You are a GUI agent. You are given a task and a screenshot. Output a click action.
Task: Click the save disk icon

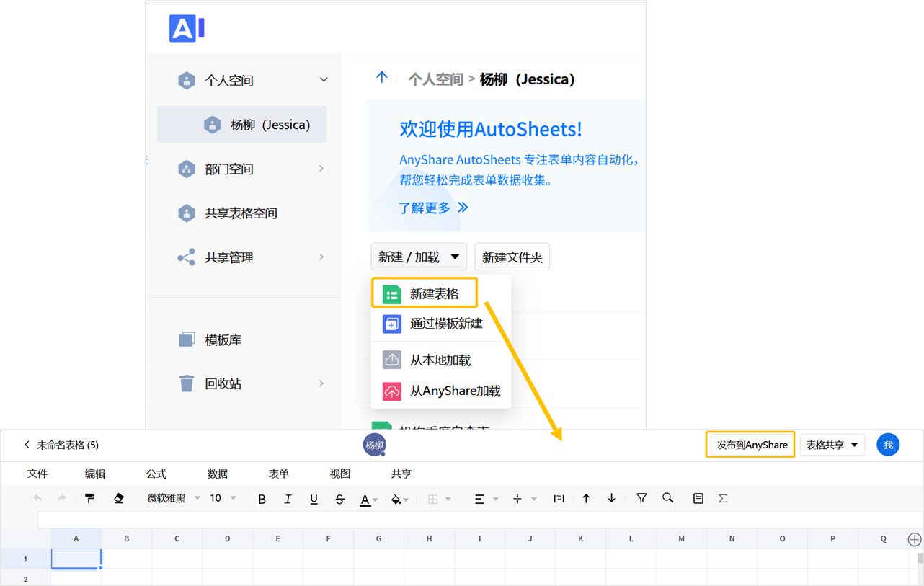pyautogui.click(x=698, y=498)
